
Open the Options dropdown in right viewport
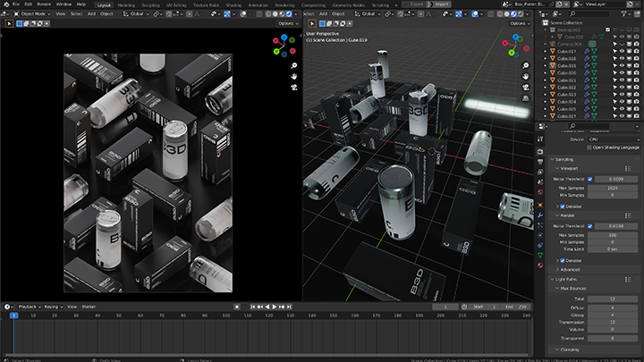519,23
